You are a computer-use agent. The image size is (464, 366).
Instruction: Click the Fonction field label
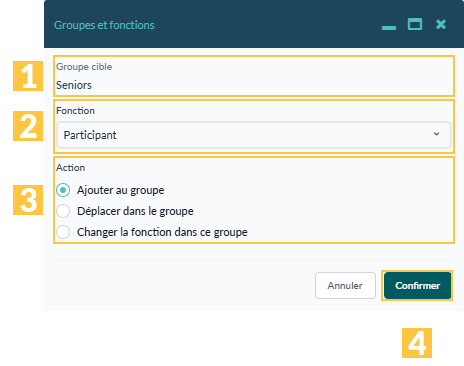[x=75, y=111]
